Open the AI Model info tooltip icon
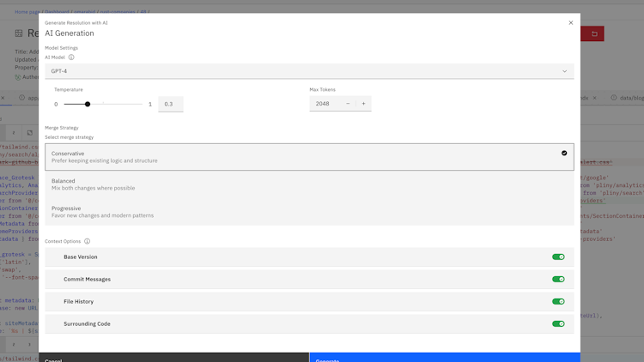This screenshot has width=644, height=362. (71, 57)
